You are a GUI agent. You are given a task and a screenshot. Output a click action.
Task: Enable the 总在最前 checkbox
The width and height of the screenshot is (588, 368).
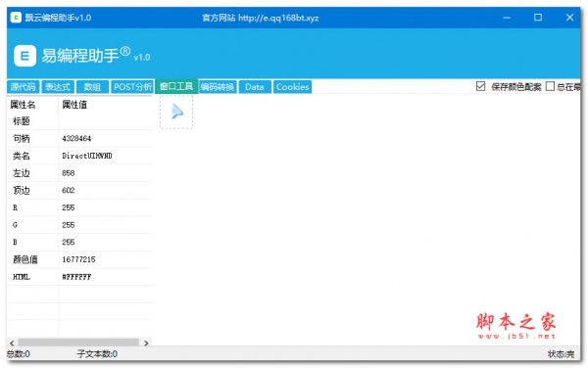[x=550, y=86]
